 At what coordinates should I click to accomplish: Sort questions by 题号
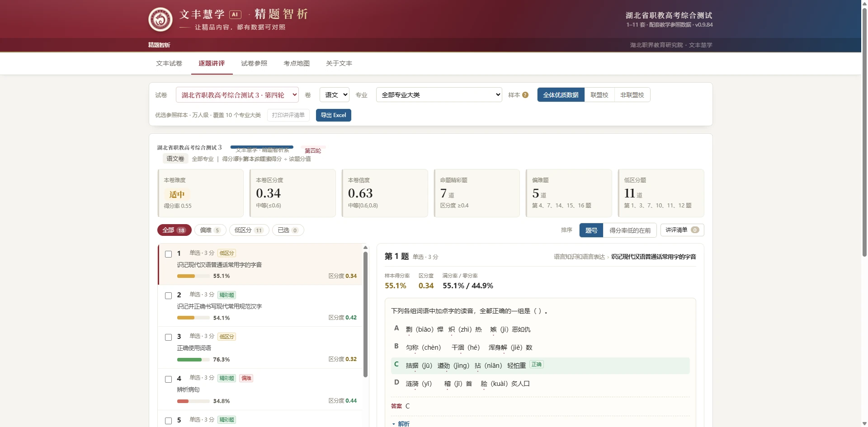pos(591,230)
